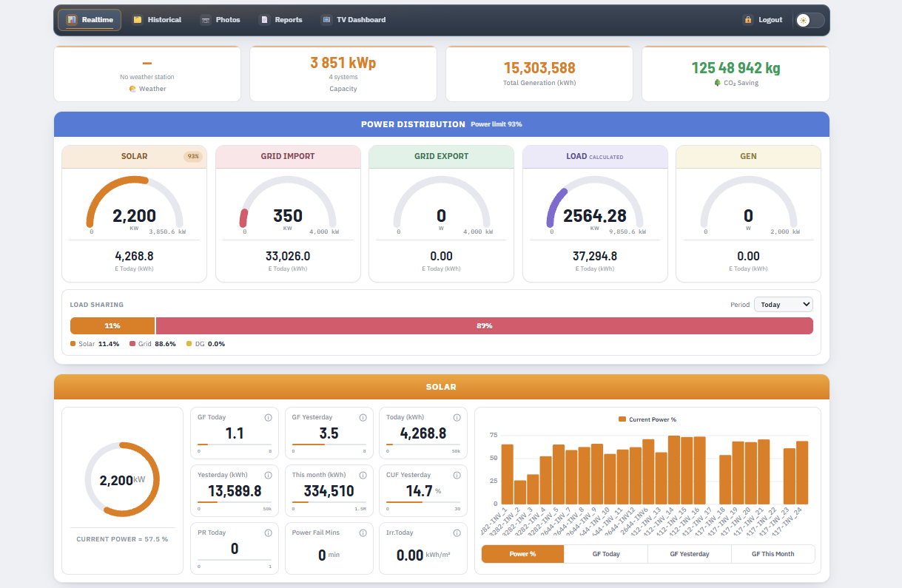Click the CUF Yesterday value 14.7
The width and height of the screenshot is (902, 588).
419,491
